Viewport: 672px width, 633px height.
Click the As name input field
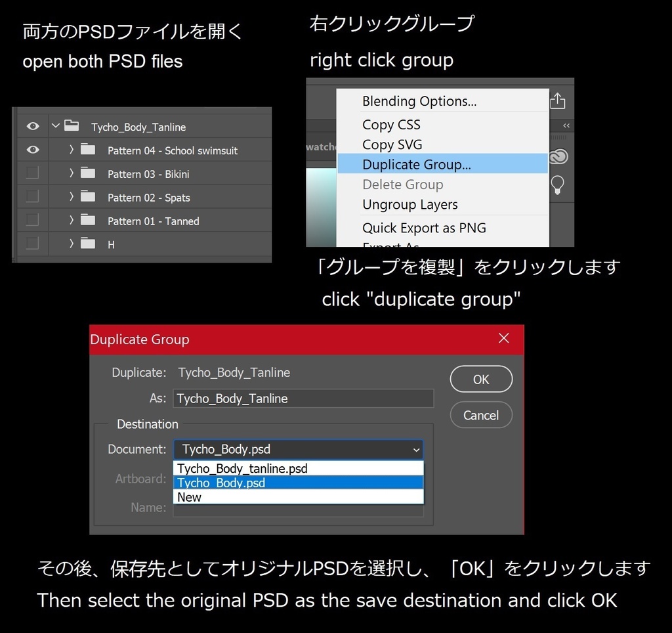(303, 398)
